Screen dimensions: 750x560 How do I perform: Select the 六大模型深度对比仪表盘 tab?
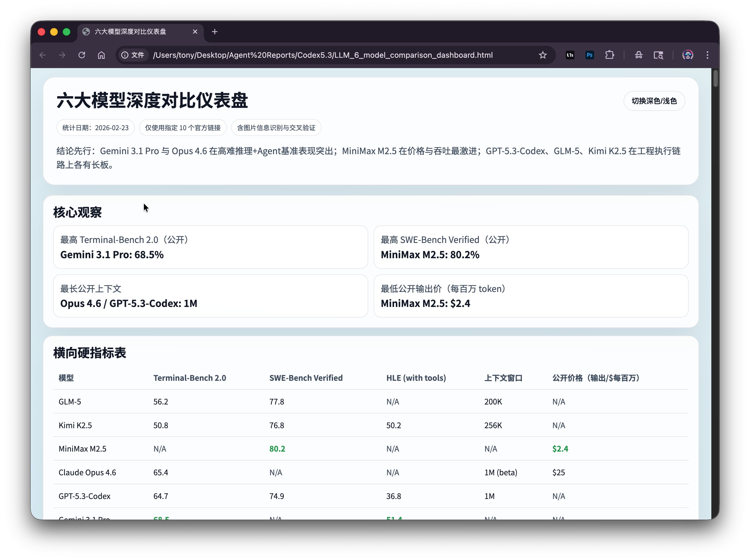(x=131, y=32)
